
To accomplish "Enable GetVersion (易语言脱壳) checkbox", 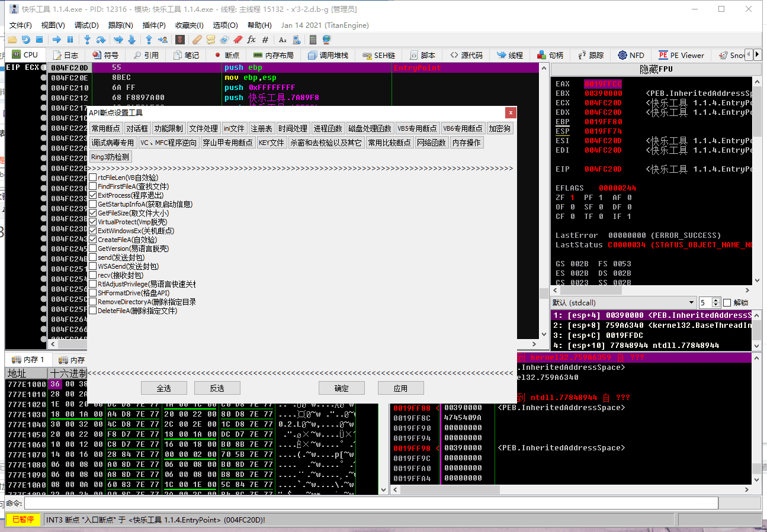I will coord(93,249).
